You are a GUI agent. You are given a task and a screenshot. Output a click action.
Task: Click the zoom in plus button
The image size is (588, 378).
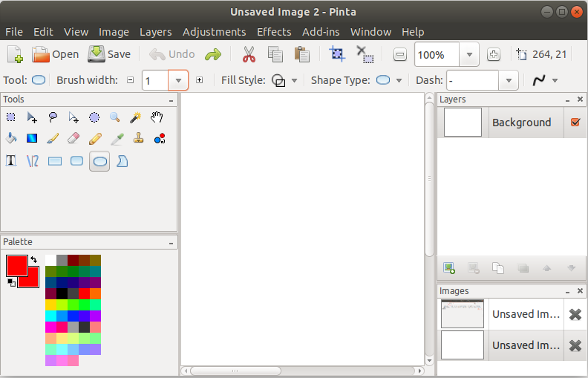pyautogui.click(x=494, y=55)
